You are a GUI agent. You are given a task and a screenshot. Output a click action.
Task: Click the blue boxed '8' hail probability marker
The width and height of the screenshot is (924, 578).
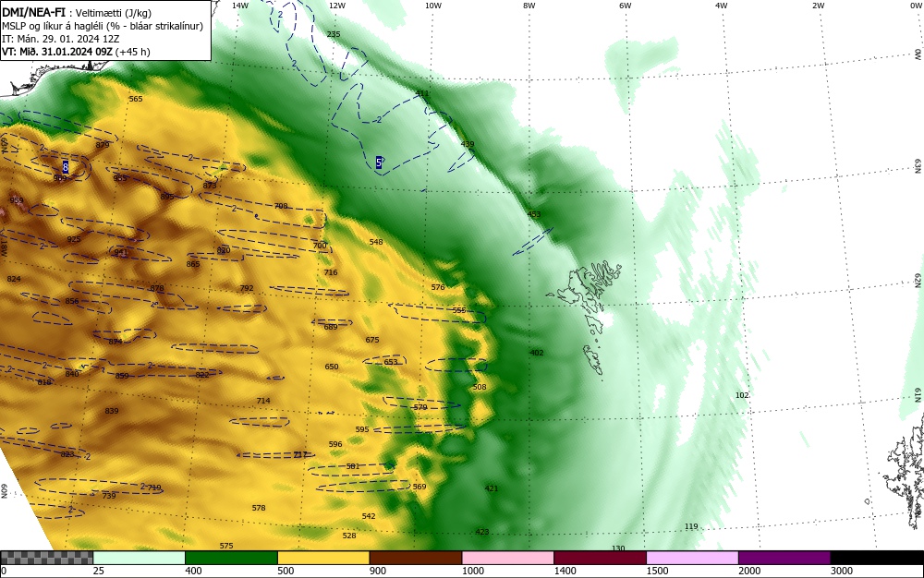pyautogui.click(x=66, y=166)
